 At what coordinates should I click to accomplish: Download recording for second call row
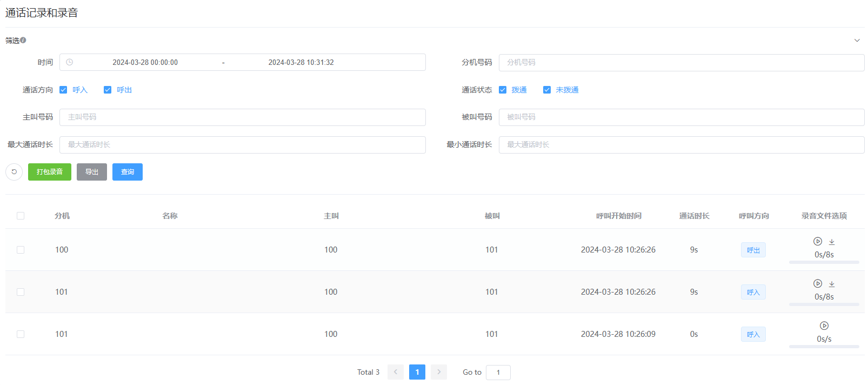pyautogui.click(x=832, y=284)
